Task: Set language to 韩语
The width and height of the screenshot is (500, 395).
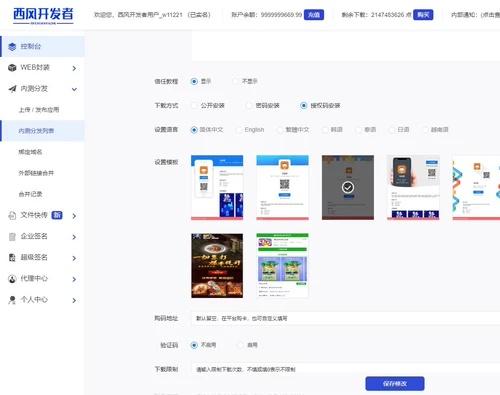Action: click(325, 130)
